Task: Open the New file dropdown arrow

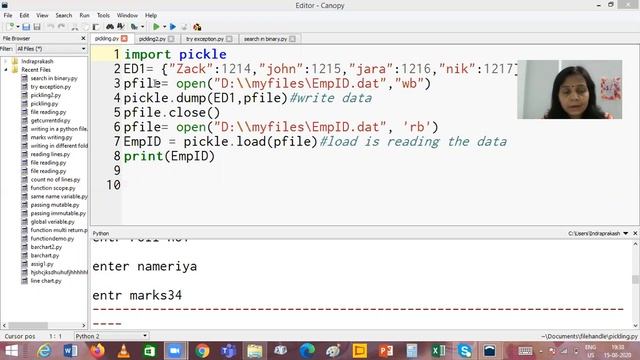Action: (18, 27)
